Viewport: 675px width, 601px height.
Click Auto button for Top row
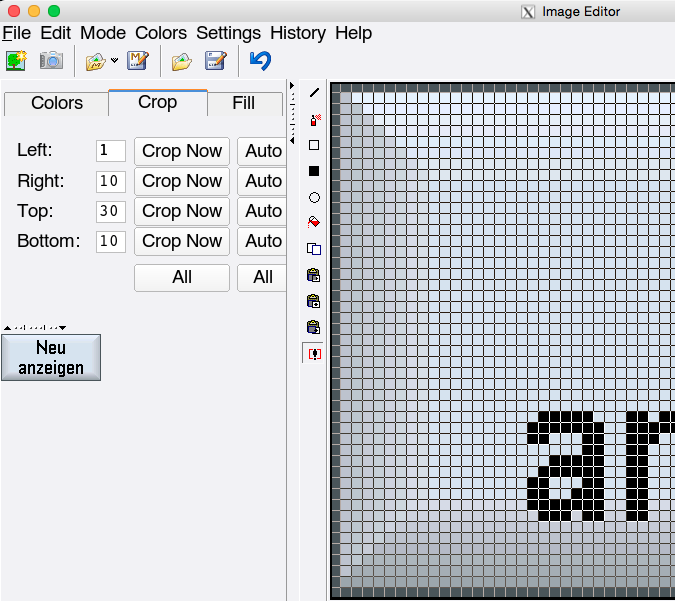[x=263, y=211]
